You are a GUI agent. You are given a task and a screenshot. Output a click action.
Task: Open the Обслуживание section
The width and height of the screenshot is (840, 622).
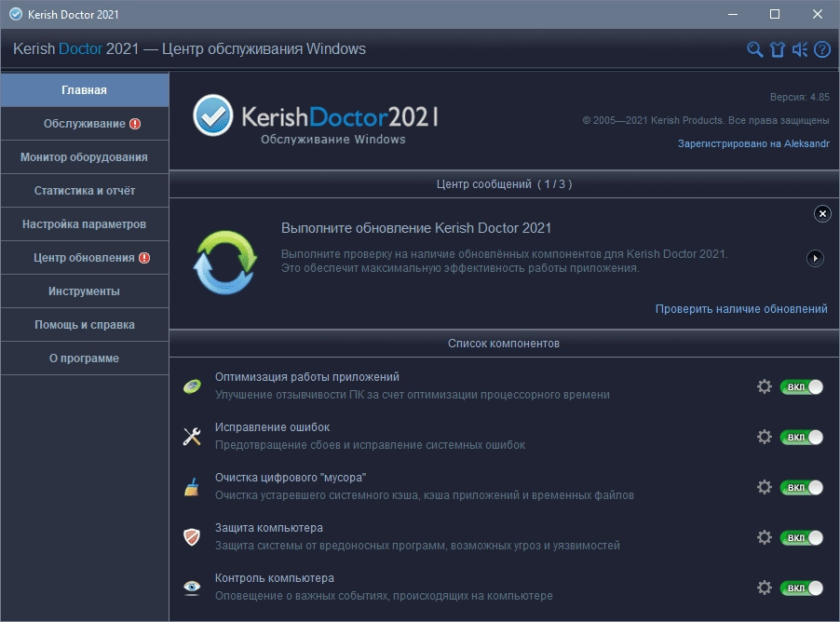[85, 124]
